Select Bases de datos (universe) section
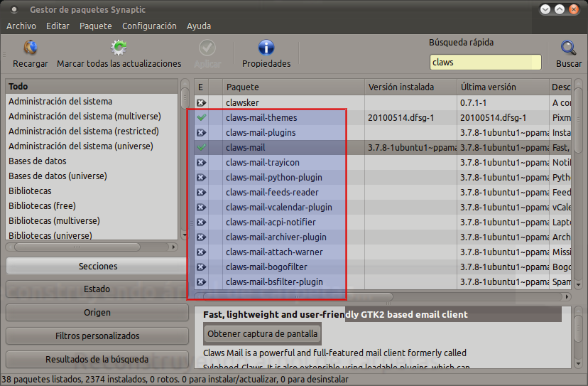 [92, 176]
